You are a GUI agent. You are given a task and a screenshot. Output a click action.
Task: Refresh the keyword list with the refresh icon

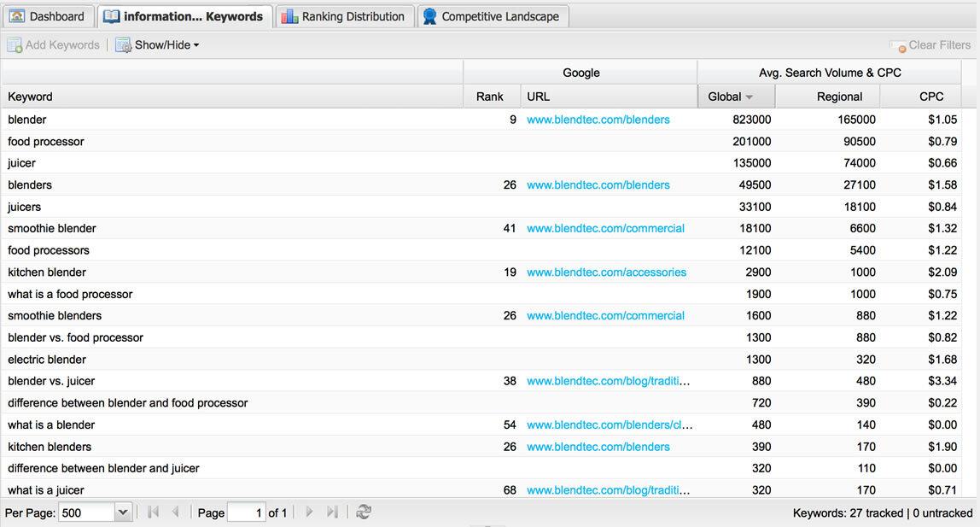[364, 512]
